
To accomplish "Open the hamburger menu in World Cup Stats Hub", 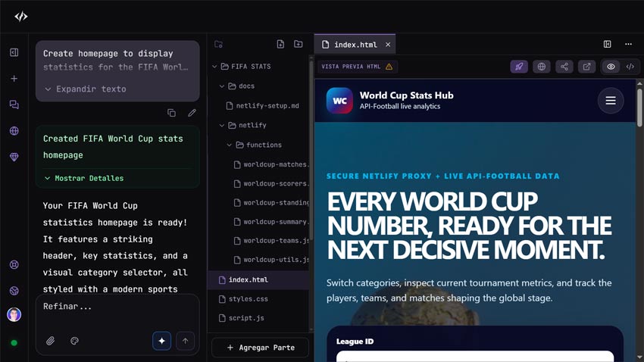I will [x=611, y=101].
